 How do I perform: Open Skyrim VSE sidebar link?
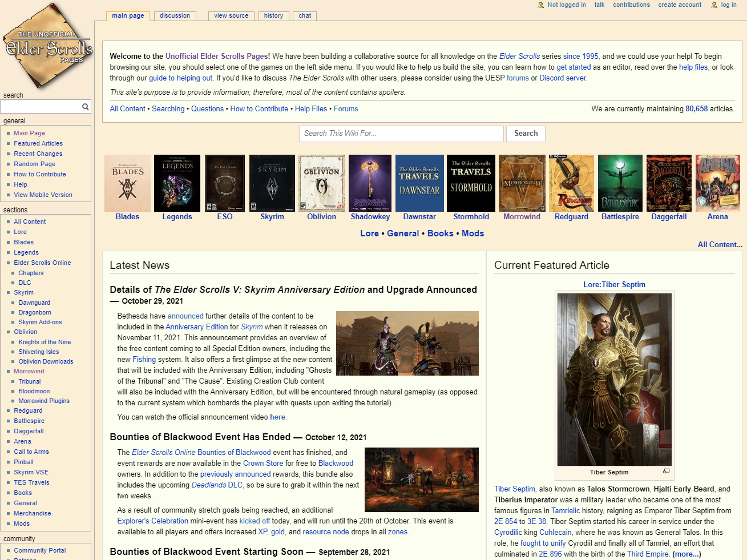coord(31,473)
